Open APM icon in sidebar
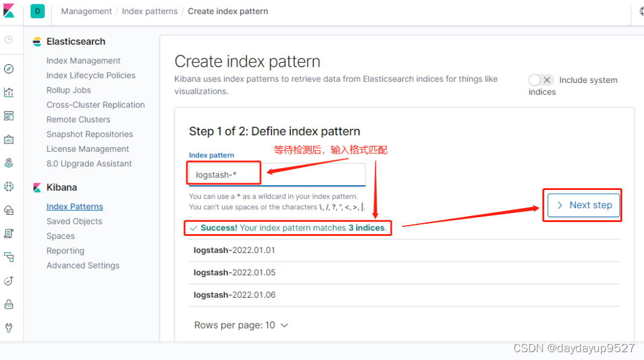 pyautogui.click(x=8, y=257)
